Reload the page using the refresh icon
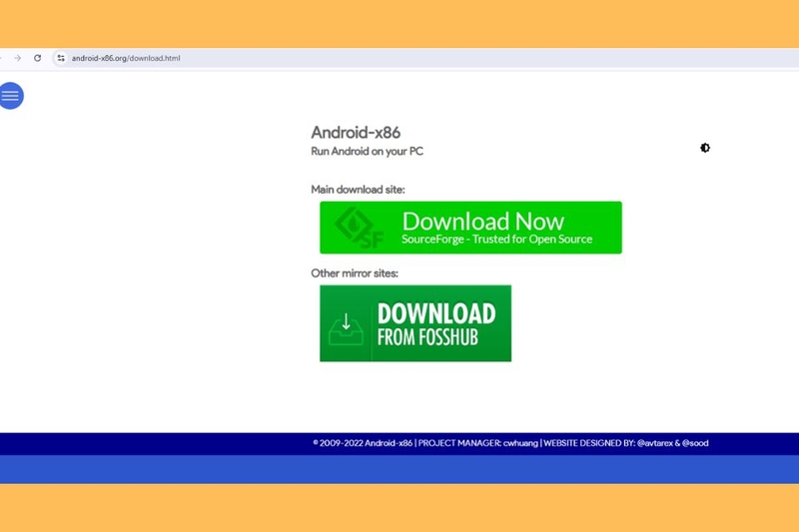The height and width of the screenshot is (532, 799). 37,58
